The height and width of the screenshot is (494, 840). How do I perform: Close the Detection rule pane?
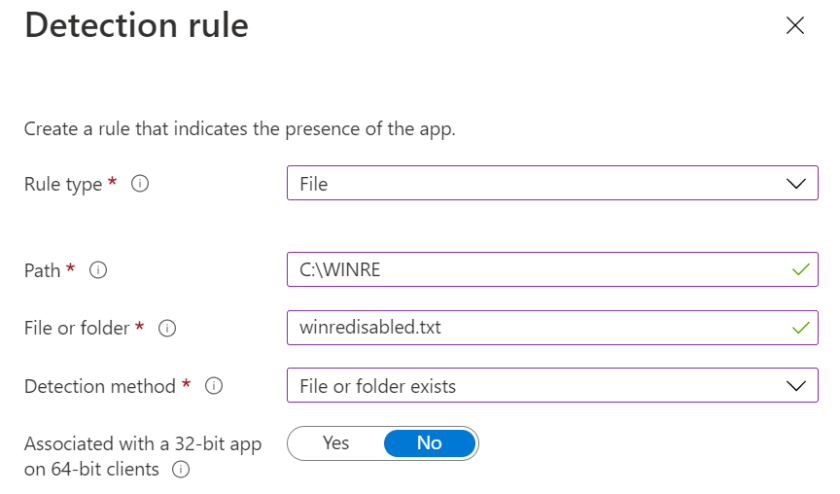pos(795,25)
